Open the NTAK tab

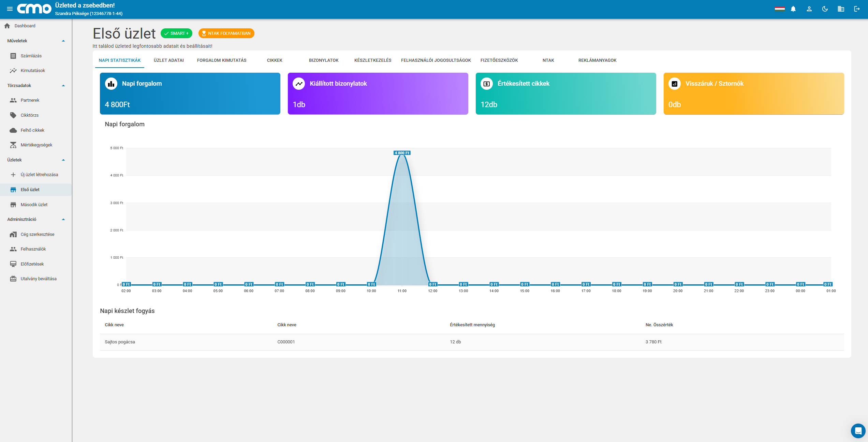tap(548, 60)
